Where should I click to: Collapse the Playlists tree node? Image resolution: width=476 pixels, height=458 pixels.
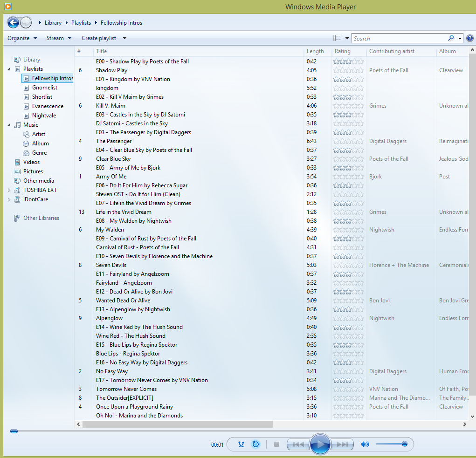9,69
